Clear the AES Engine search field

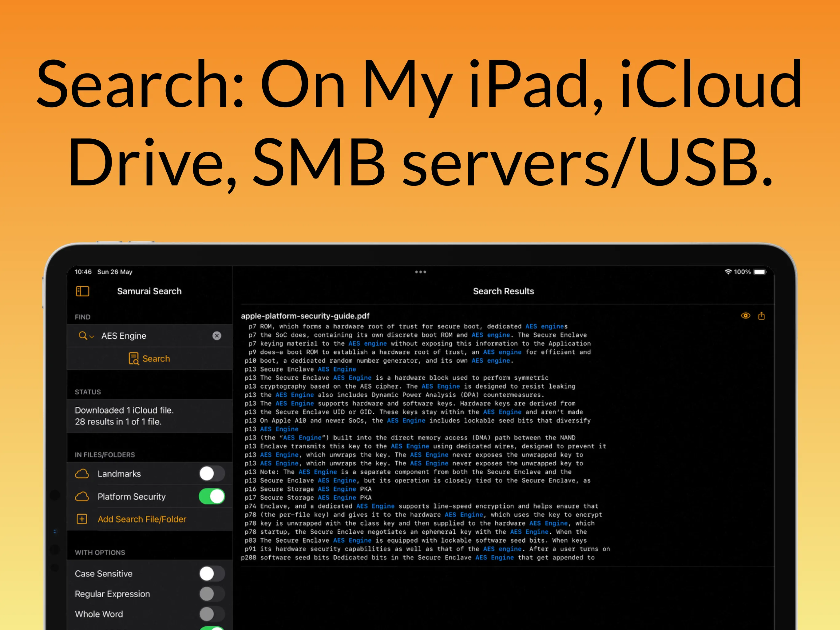pos(216,336)
